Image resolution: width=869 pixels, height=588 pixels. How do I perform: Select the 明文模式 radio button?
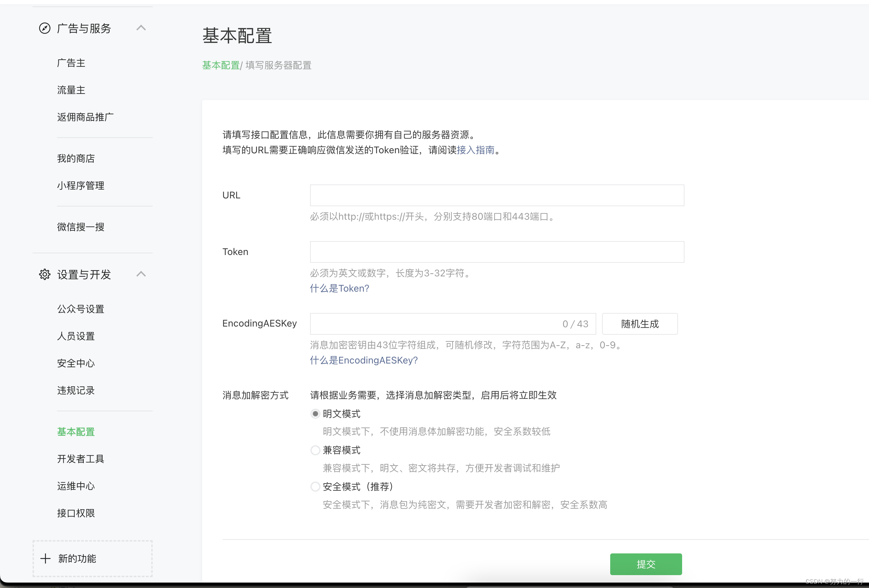(315, 414)
